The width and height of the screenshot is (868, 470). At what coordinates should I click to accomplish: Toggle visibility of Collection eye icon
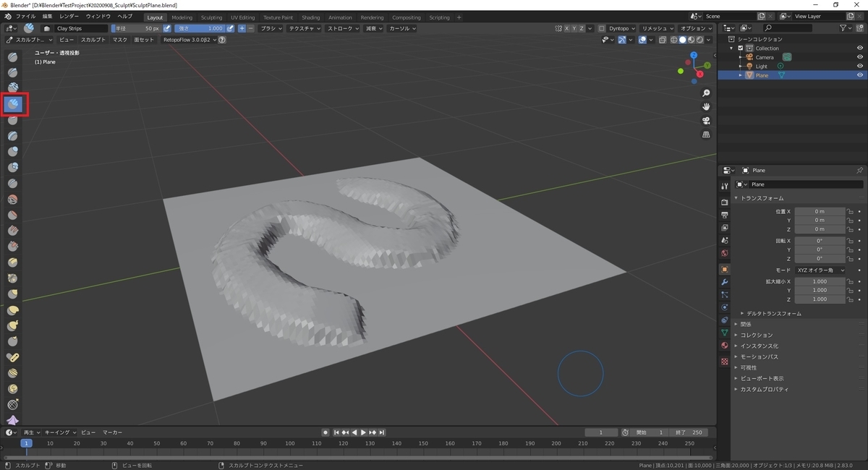[x=860, y=48]
